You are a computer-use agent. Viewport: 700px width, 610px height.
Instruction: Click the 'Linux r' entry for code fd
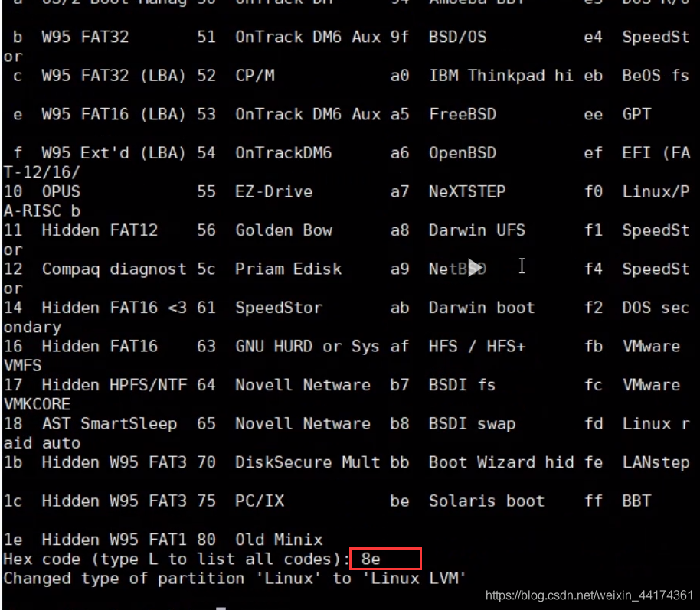pyautogui.click(x=656, y=424)
